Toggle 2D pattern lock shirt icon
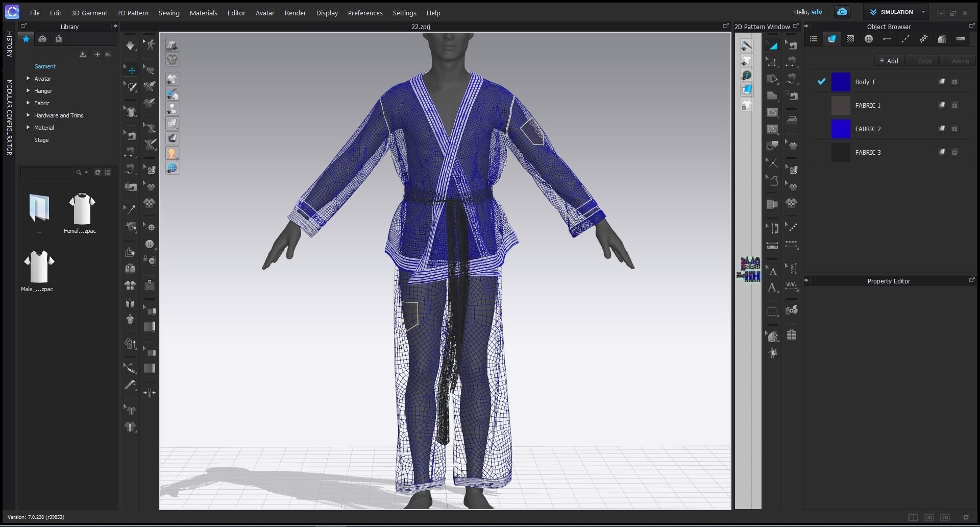Image resolution: width=980 pixels, height=527 pixels. [x=747, y=105]
